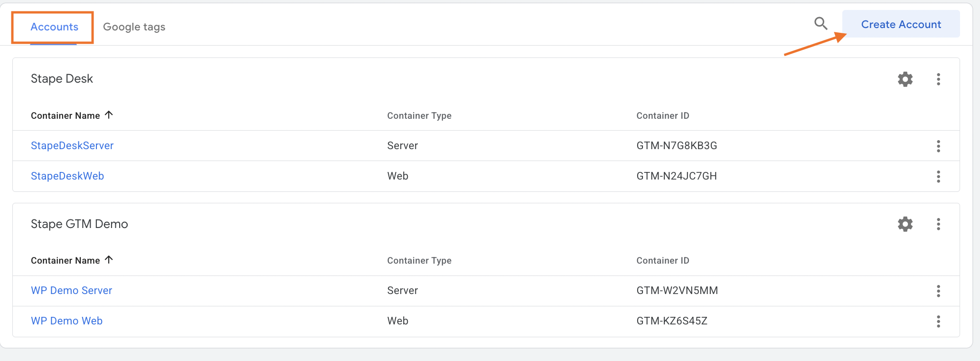This screenshot has height=361, width=980.
Task: Click Container Name header in Stape GTM Demo
Action: pyautogui.click(x=66, y=260)
